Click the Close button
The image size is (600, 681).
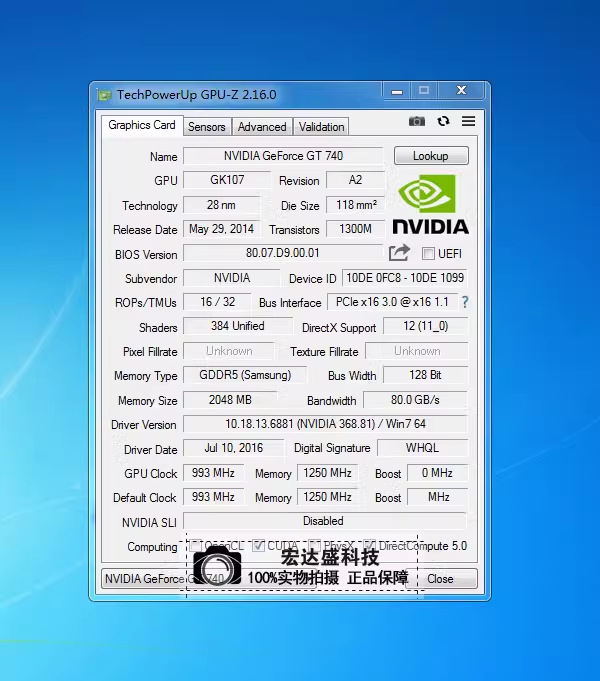pos(441,579)
